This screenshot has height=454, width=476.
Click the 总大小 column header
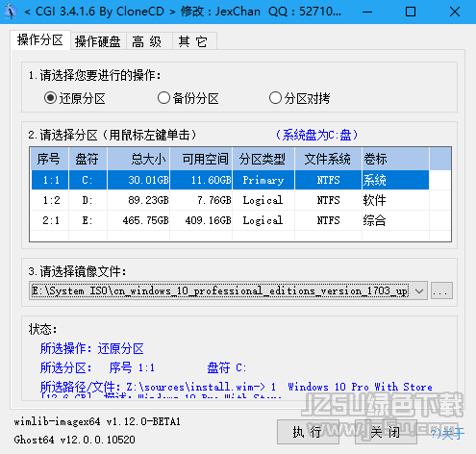[138, 159]
